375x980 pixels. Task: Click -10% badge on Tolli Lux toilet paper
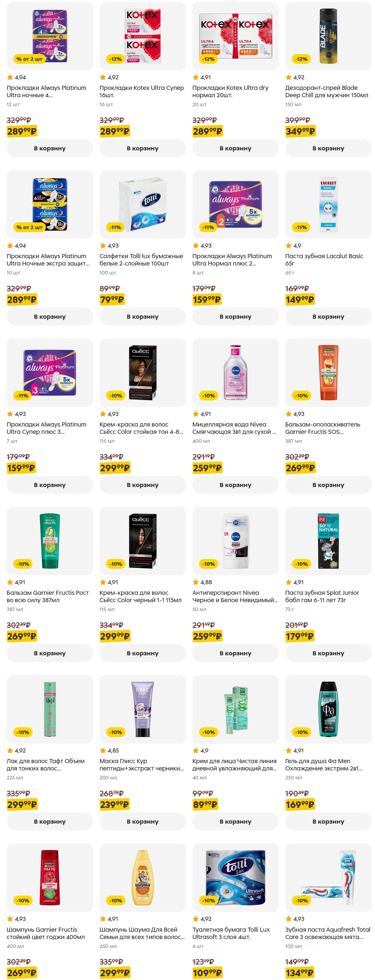click(x=208, y=900)
